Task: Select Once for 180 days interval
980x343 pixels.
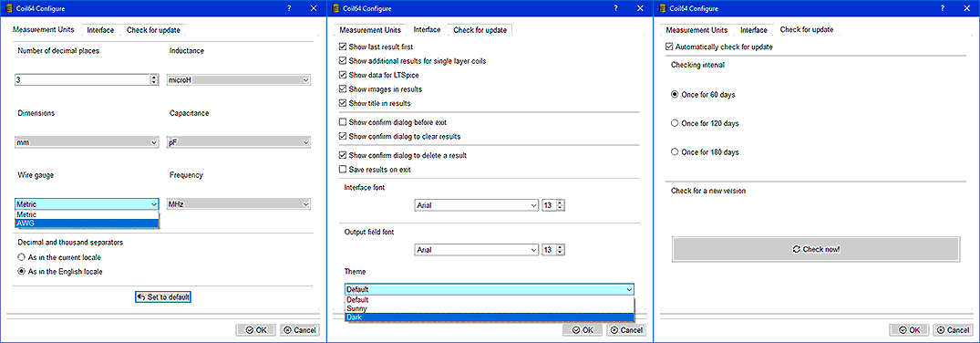Action: pyautogui.click(x=705, y=152)
